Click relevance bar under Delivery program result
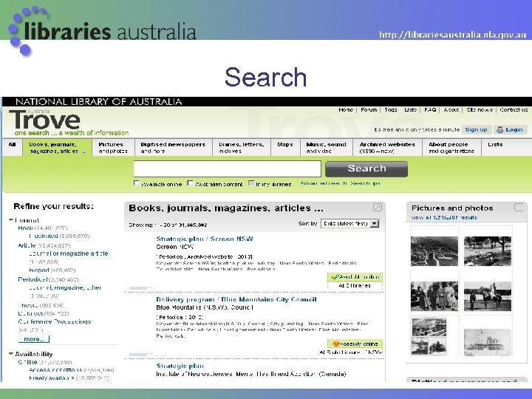 (140, 355)
